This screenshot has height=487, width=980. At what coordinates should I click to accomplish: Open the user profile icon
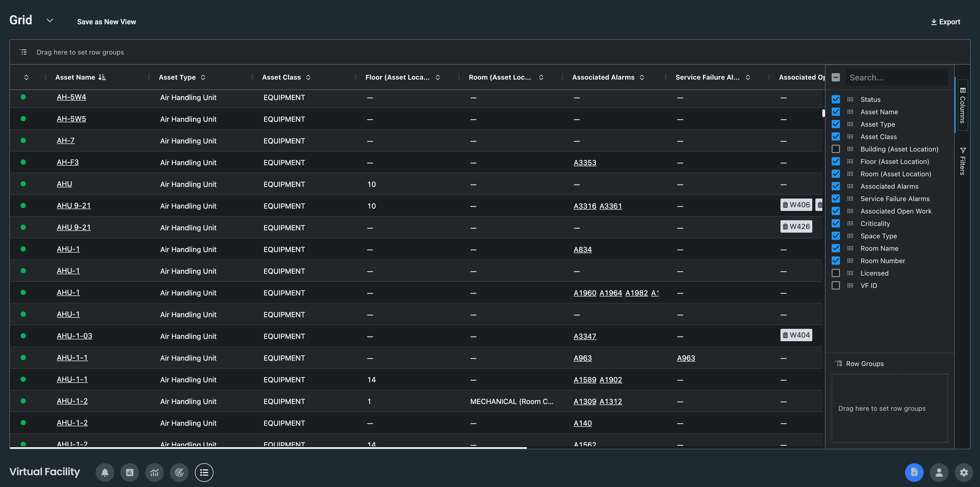click(x=939, y=472)
